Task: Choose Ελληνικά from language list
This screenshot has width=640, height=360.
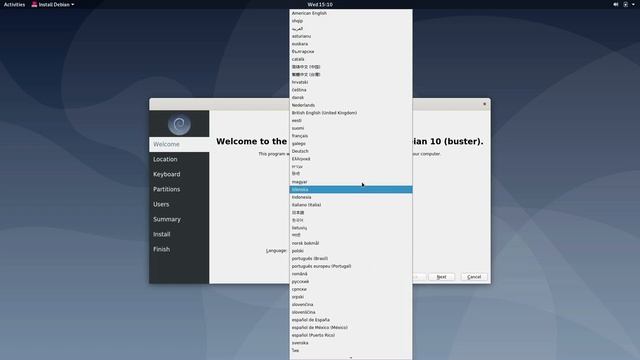Action: click(351, 159)
